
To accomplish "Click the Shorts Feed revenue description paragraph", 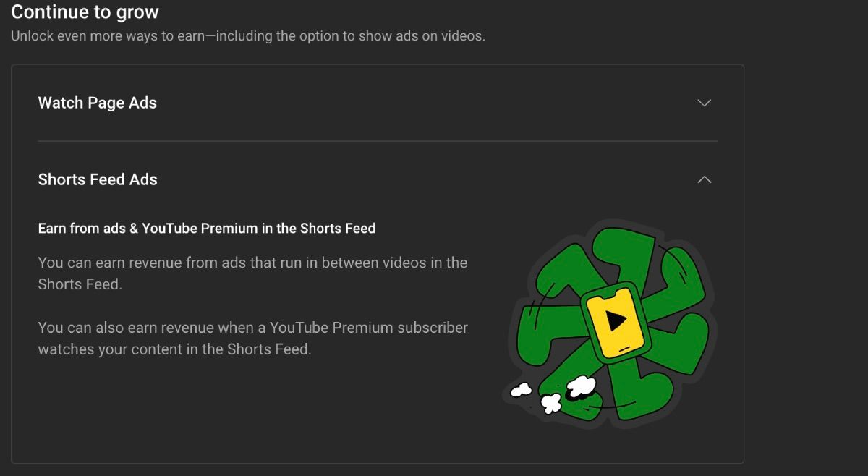I will coord(252,273).
